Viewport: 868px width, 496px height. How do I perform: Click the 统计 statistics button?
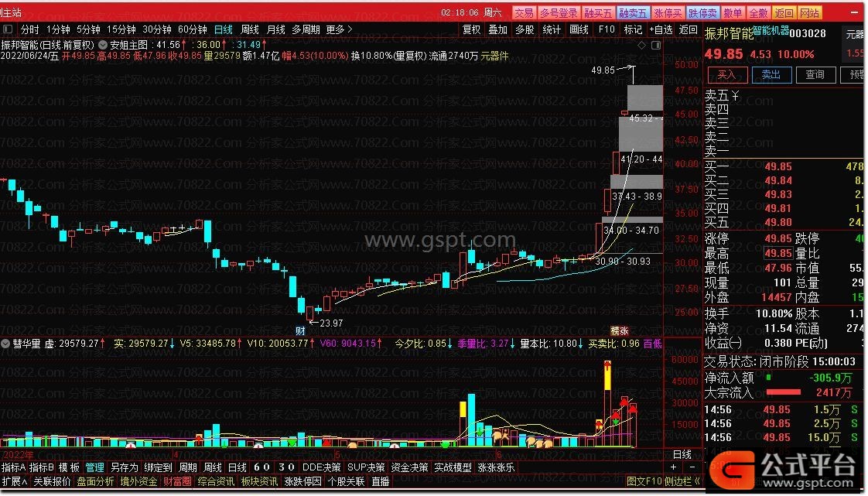[x=552, y=29]
